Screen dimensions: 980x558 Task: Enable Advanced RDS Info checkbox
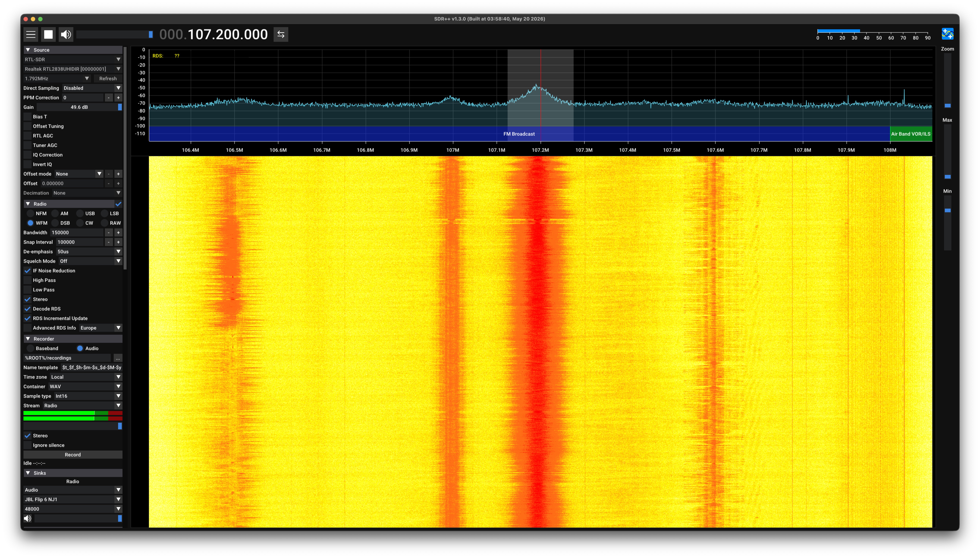point(27,328)
